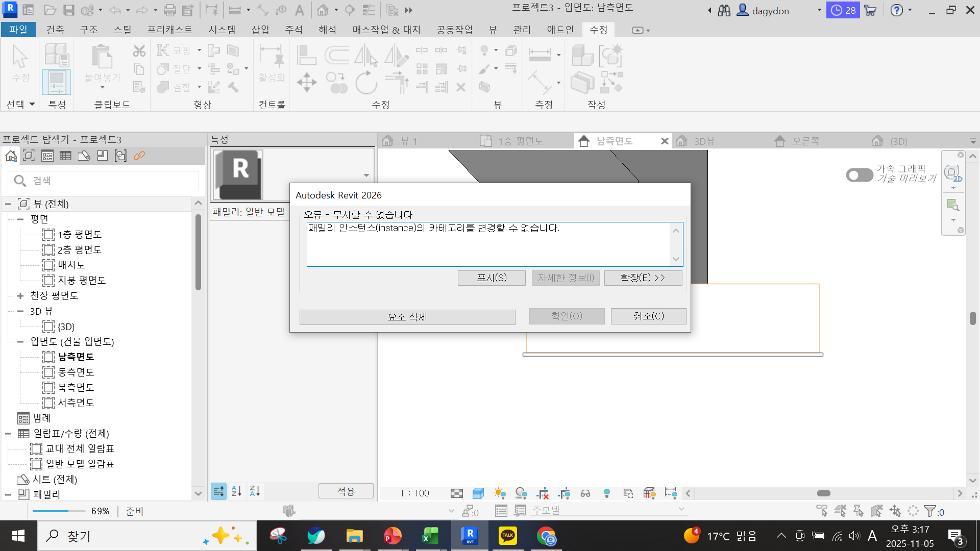Switch to the 1층 평면도 view tab
The height and width of the screenshot is (551, 980).
click(x=520, y=141)
